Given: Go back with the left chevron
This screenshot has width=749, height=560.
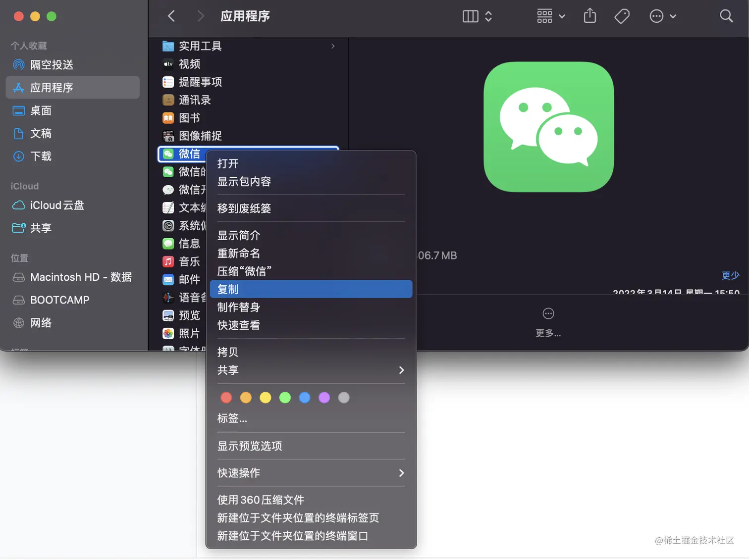Looking at the screenshot, I should coord(171,16).
